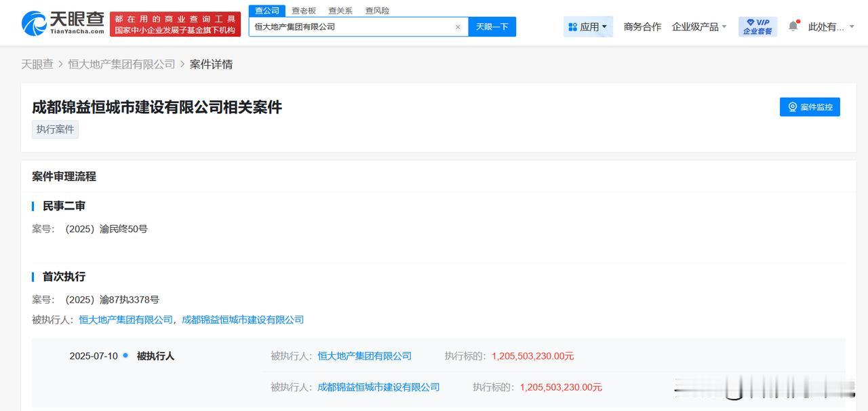Open the 商务合作 menu item

pos(642,26)
